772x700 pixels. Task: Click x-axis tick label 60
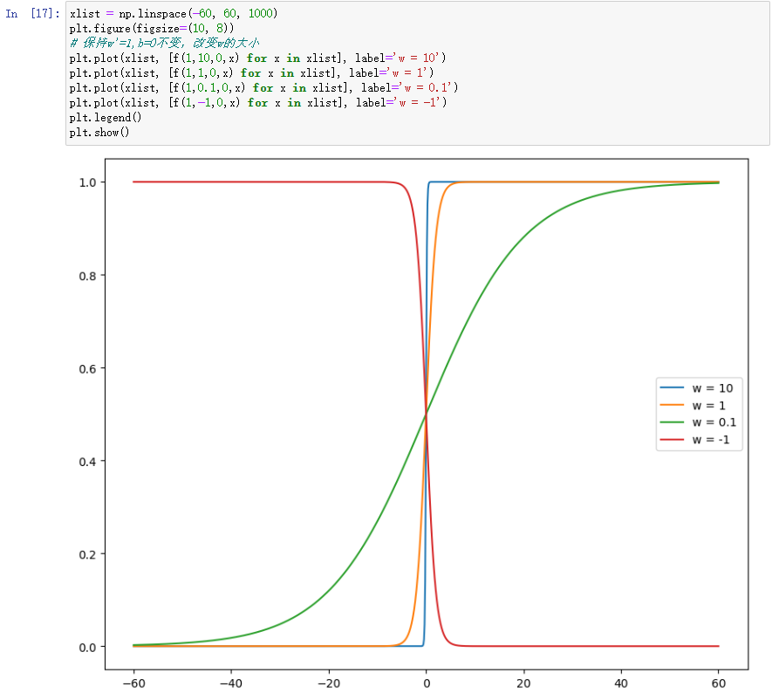pyautogui.click(x=718, y=683)
